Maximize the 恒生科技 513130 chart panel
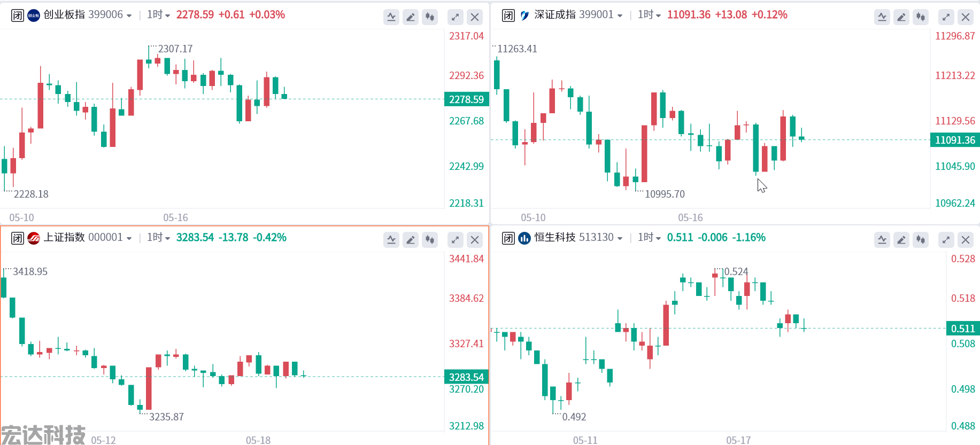The height and width of the screenshot is (445, 980). click(x=946, y=240)
